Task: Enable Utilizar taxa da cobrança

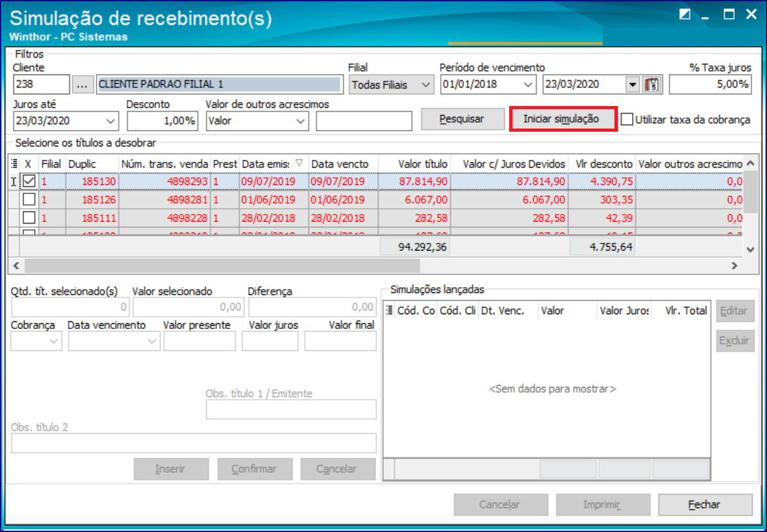Action: pos(627,120)
